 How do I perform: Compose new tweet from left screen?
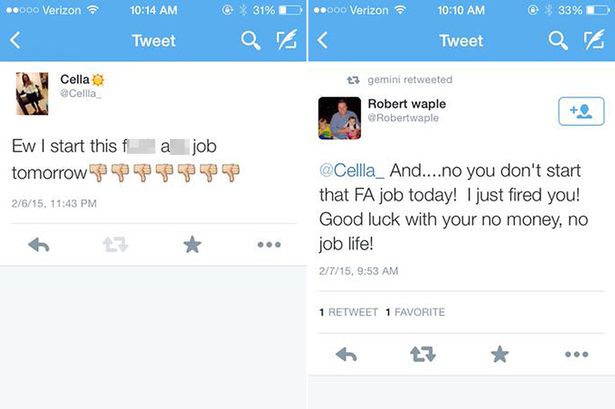tap(286, 41)
